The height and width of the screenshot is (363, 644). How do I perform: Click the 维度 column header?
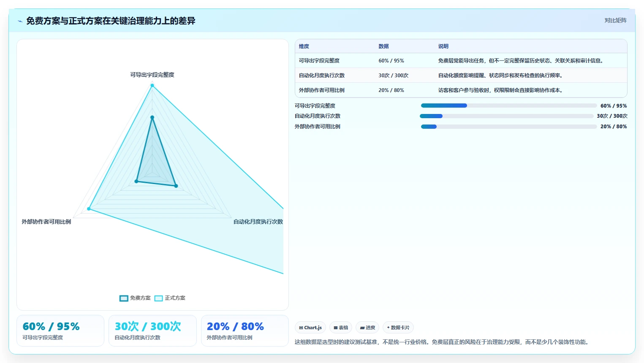pyautogui.click(x=304, y=46)
